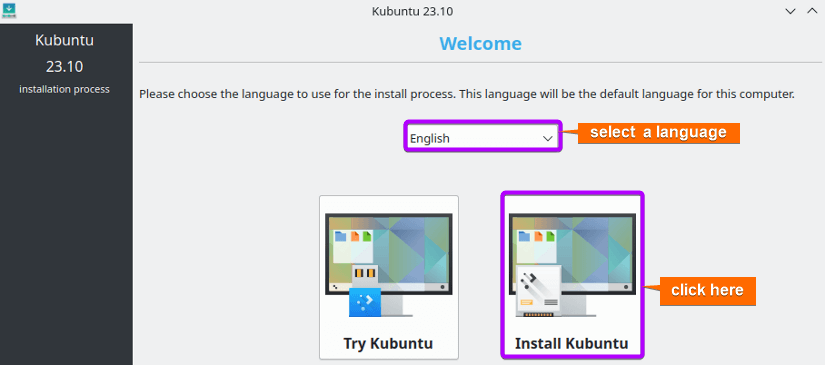Minimize window using the down chevron

790,11
